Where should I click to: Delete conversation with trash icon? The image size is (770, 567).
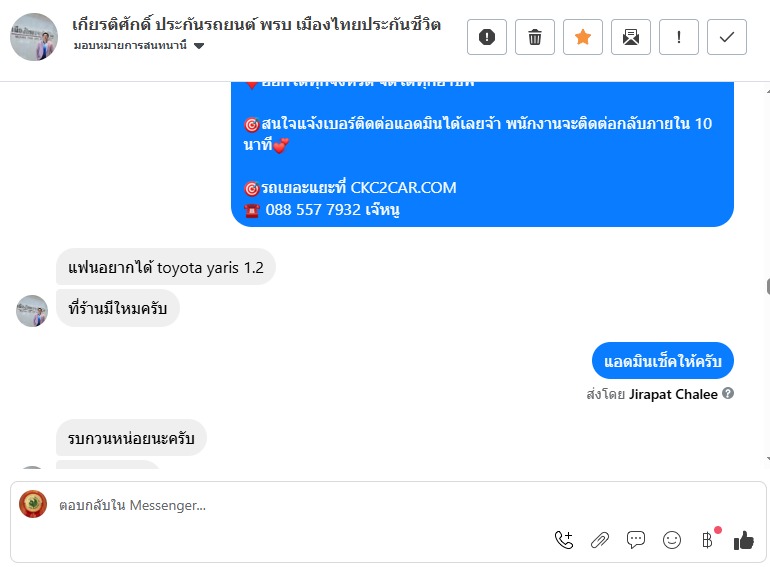click(x=535, y=37)
